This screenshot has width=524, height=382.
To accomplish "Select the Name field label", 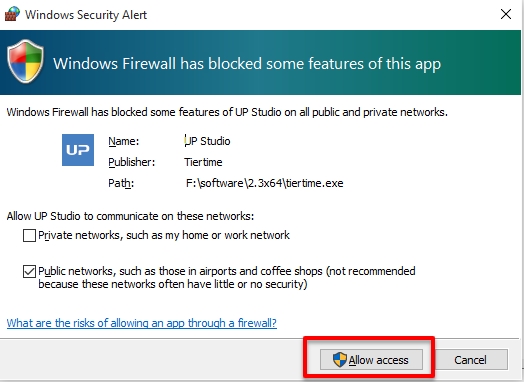I will pos(123,141).
